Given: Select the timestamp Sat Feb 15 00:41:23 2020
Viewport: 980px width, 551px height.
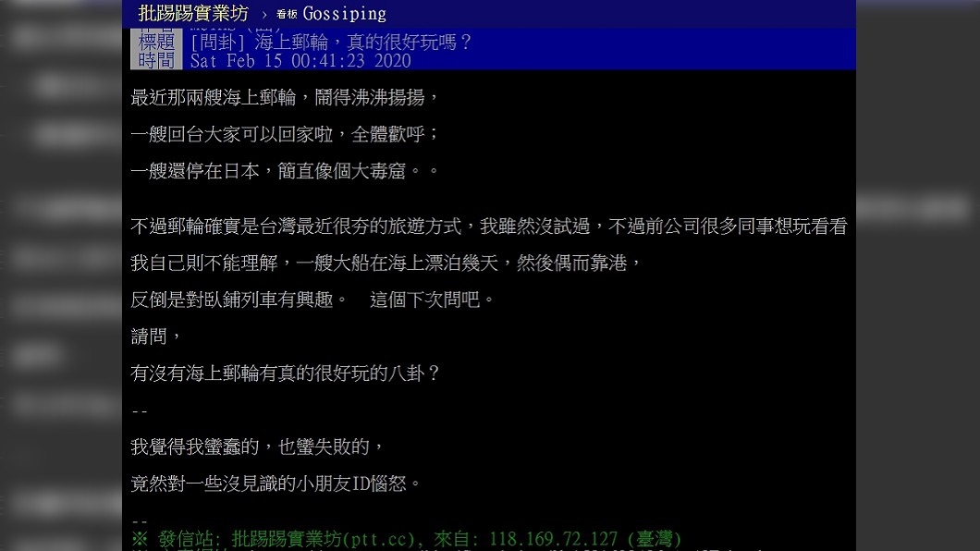Looking at the screenshot, I should pos(300,61).
